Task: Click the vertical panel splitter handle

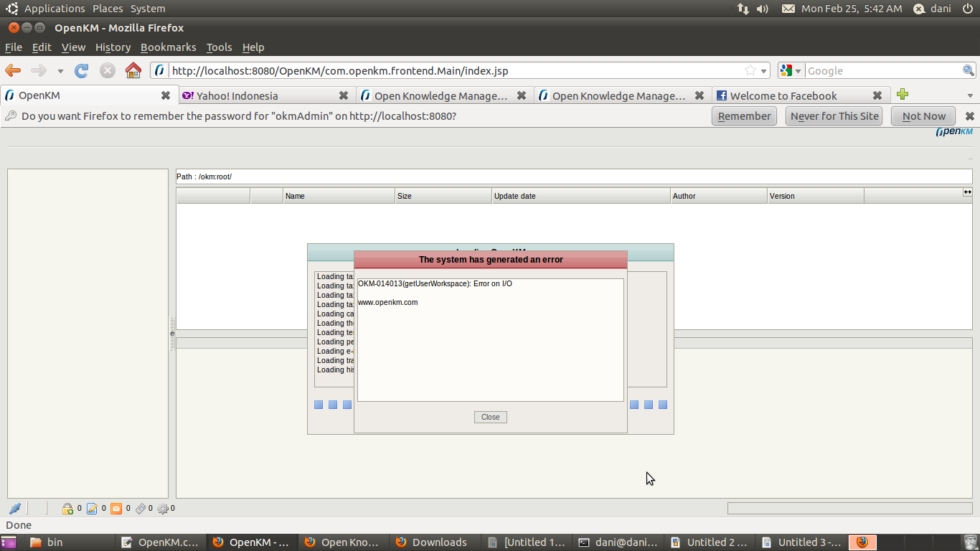Action: 172,334
